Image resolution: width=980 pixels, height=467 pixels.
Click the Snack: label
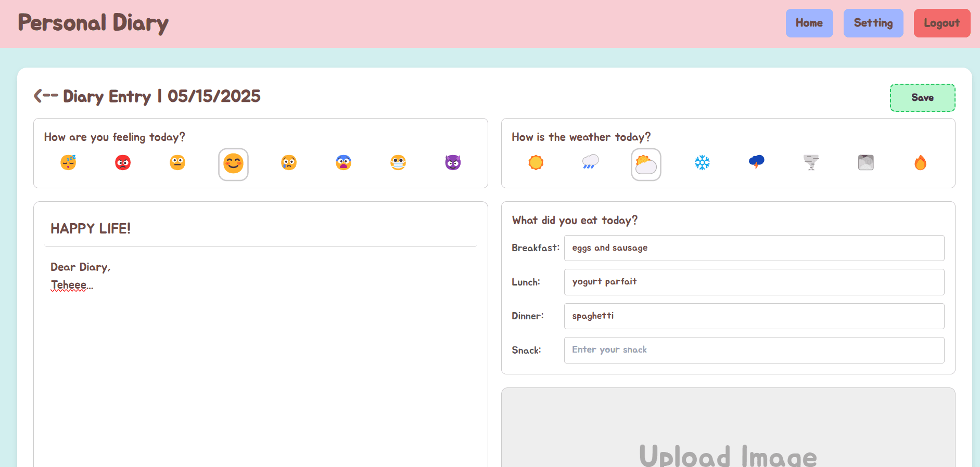[x=526, y=351]
